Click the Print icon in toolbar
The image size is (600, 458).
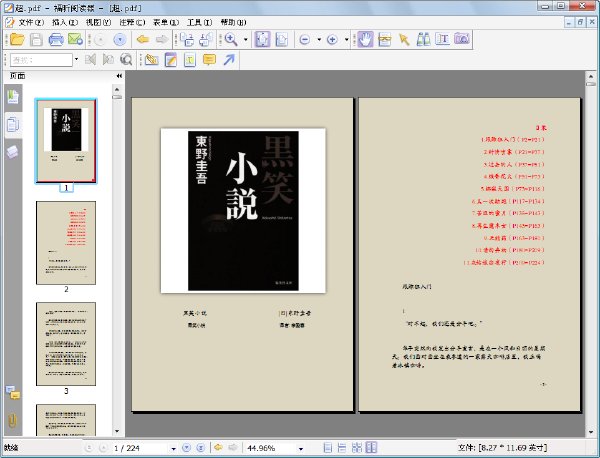click(56, 39)
